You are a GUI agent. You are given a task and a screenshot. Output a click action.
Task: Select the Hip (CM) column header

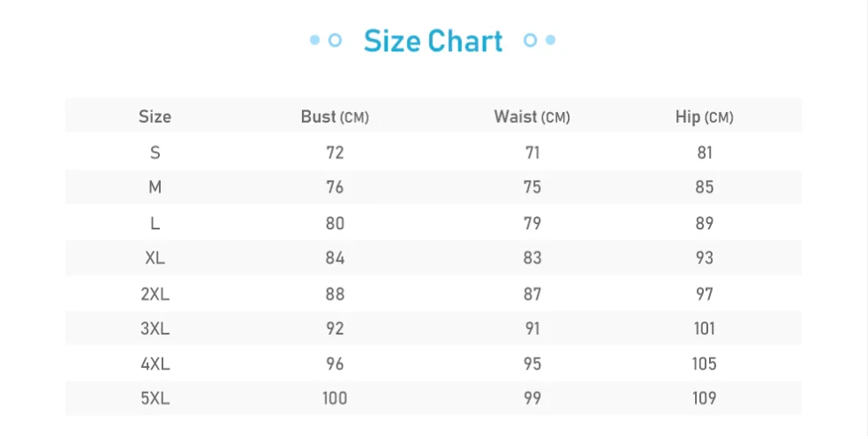(704, 117)
